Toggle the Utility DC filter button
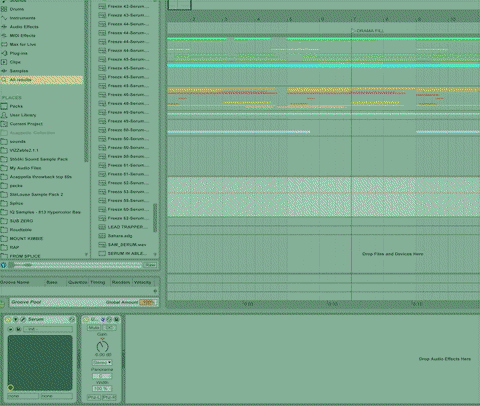This screenshot has height=406, width=480. click(109, 328)
